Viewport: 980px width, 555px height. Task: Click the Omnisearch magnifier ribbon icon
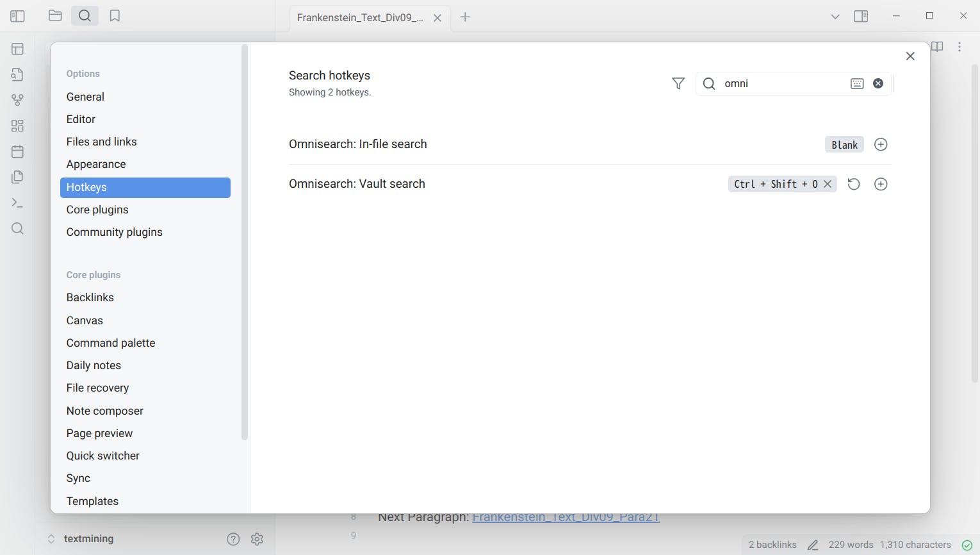17,229
